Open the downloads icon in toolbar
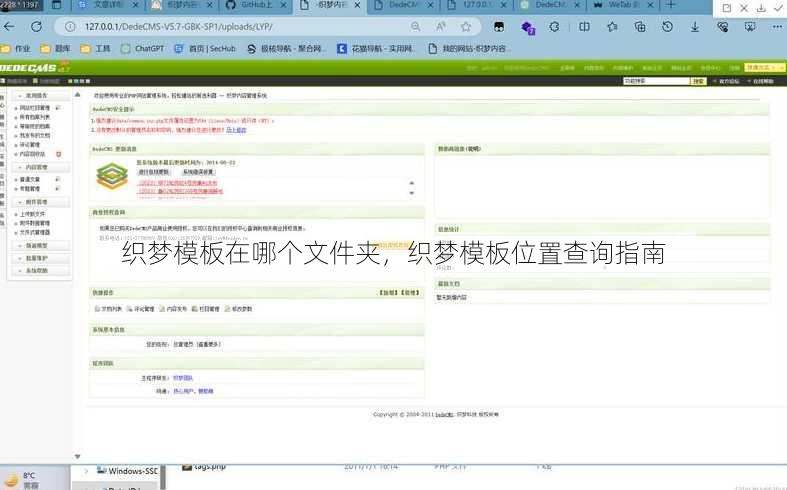 [695, 27]
